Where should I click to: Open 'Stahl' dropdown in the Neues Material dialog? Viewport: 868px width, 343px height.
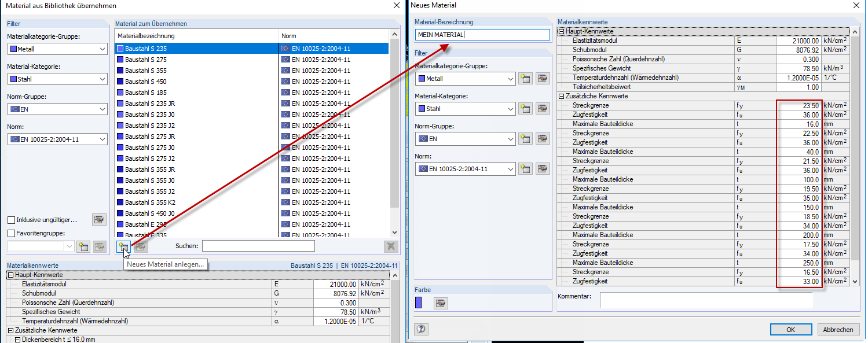click(x=510, y=109)
